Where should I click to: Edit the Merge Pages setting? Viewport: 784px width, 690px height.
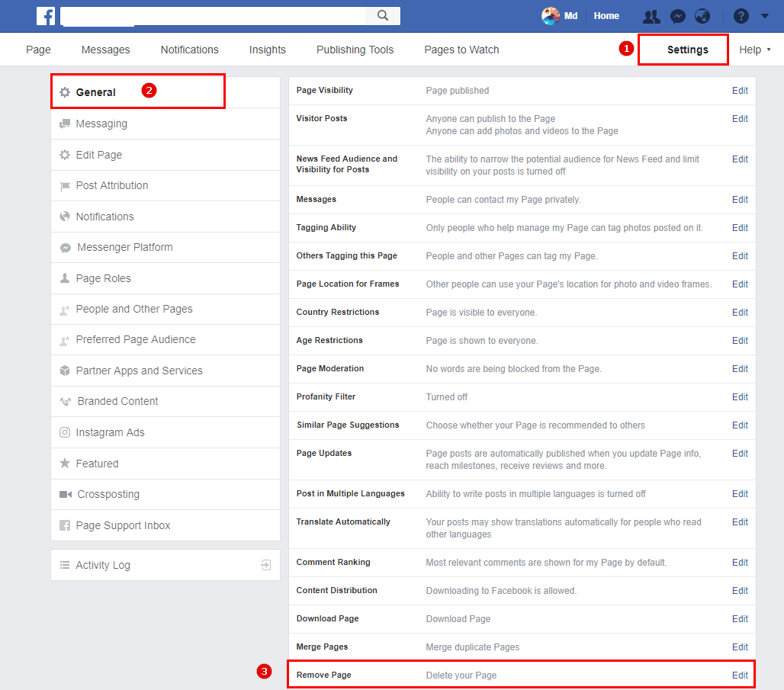tap(740, 647)
